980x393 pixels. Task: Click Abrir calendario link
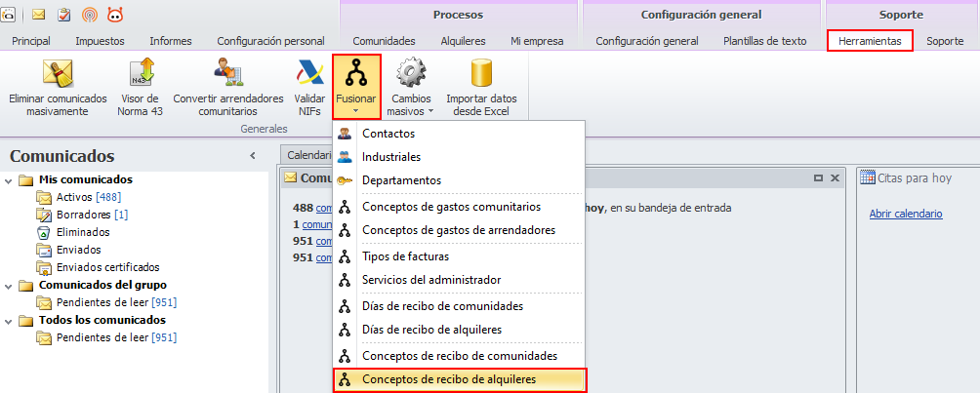906,214
